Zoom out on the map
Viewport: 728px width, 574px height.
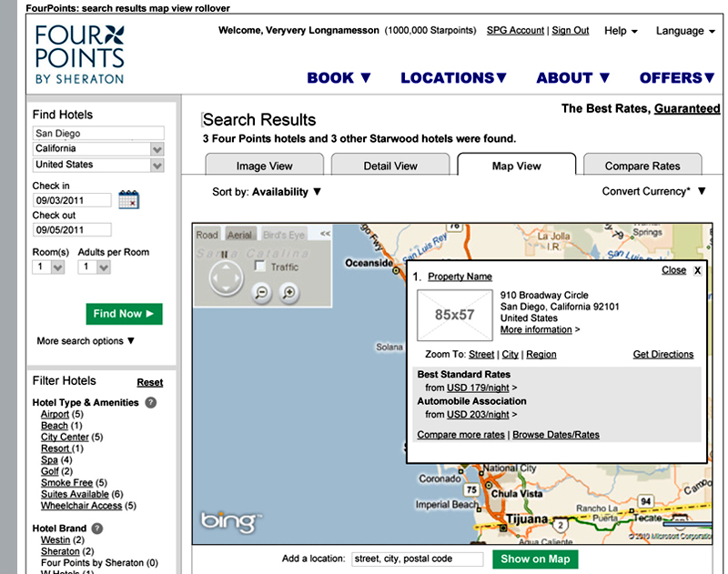coord(262,293)
